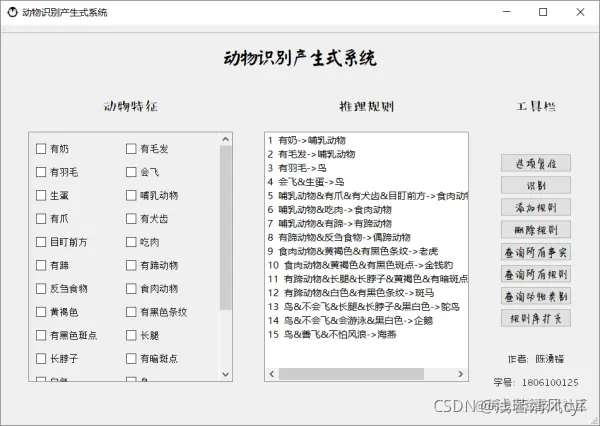The image size is (601, 426).
Task: Click the up arrow of features scrollbar
Action: (x=225, y=140)
